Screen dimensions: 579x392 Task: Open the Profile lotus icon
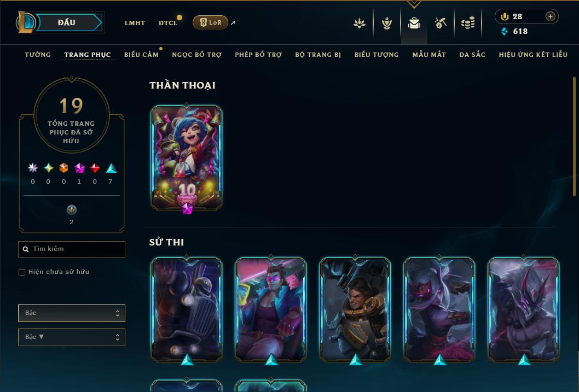click(360, 23)
